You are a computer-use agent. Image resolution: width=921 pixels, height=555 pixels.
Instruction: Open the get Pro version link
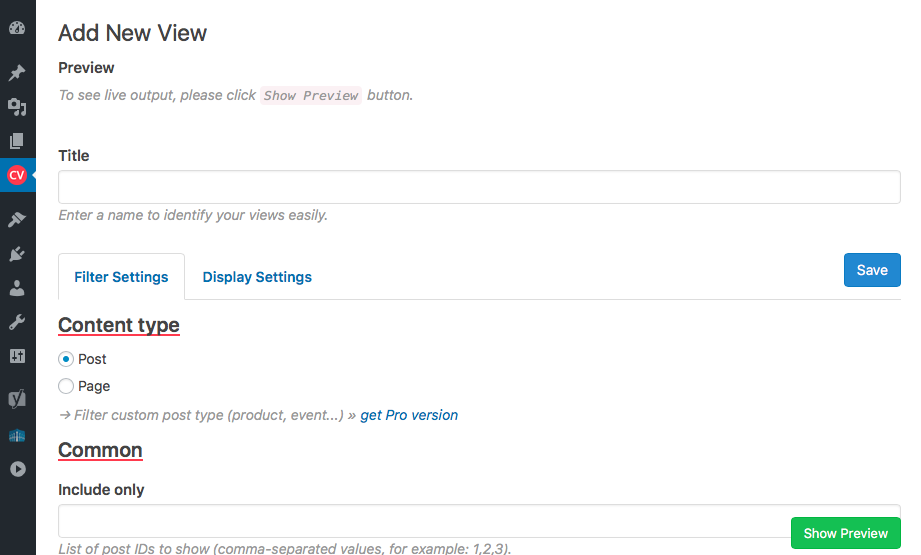(409, 415)
